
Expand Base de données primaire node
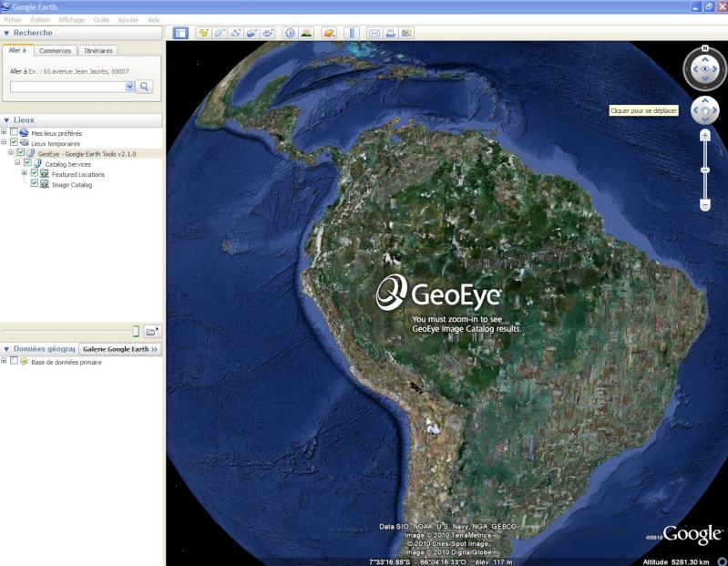(x=4, y=360)
